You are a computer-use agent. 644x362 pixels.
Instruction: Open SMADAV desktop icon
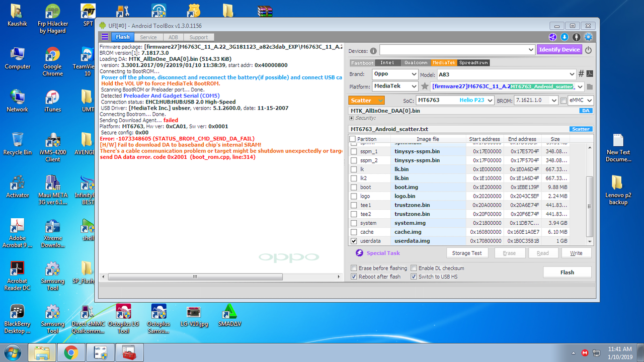click(229, 315)
